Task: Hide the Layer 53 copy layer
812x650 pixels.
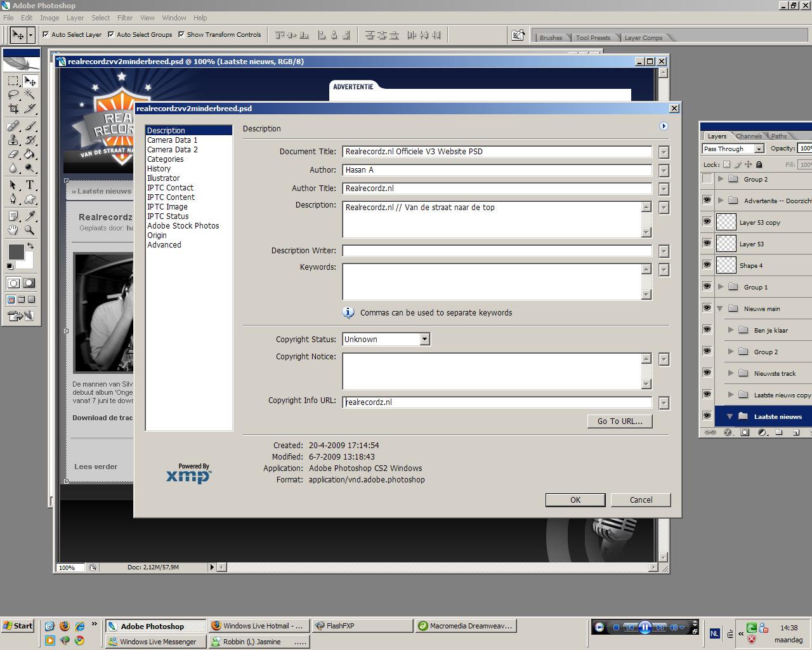Action: pyautogui.click(x=707, y=222)
